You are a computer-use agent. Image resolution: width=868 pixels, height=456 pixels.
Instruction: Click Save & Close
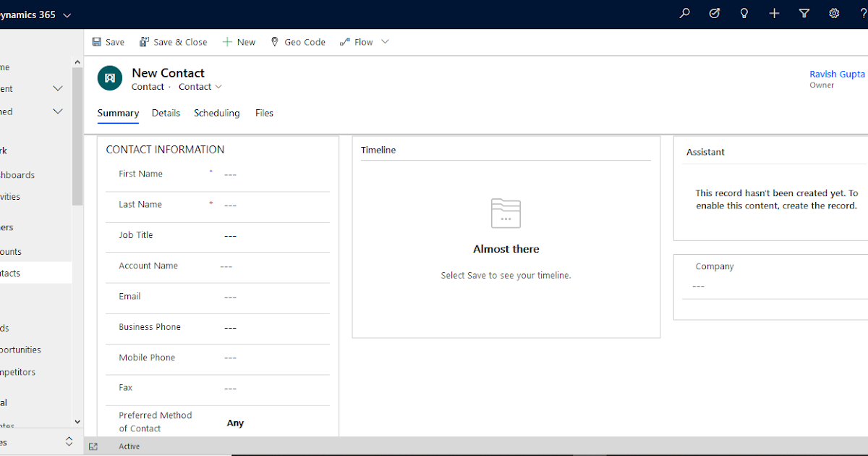[x=173, y=41]
